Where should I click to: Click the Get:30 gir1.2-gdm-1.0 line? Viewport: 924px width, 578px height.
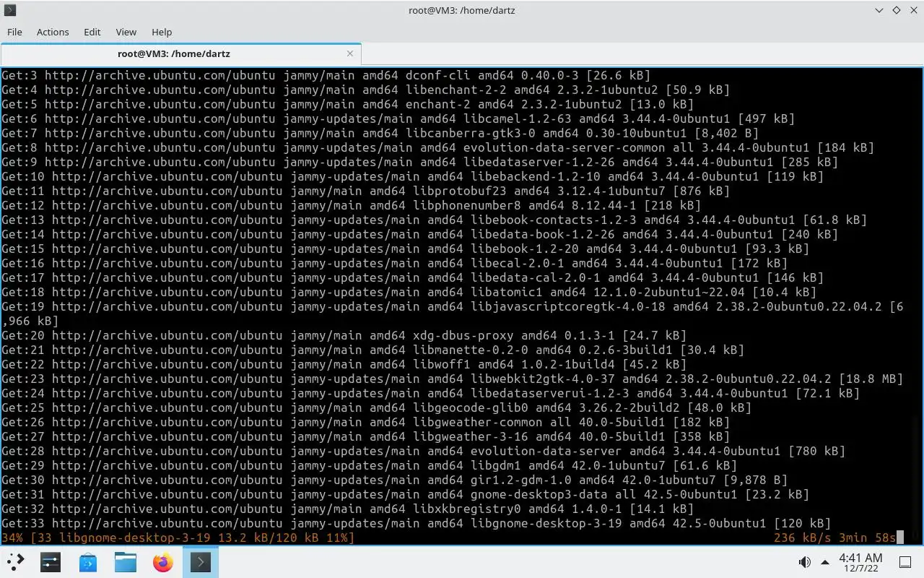(x=394, y=480)
